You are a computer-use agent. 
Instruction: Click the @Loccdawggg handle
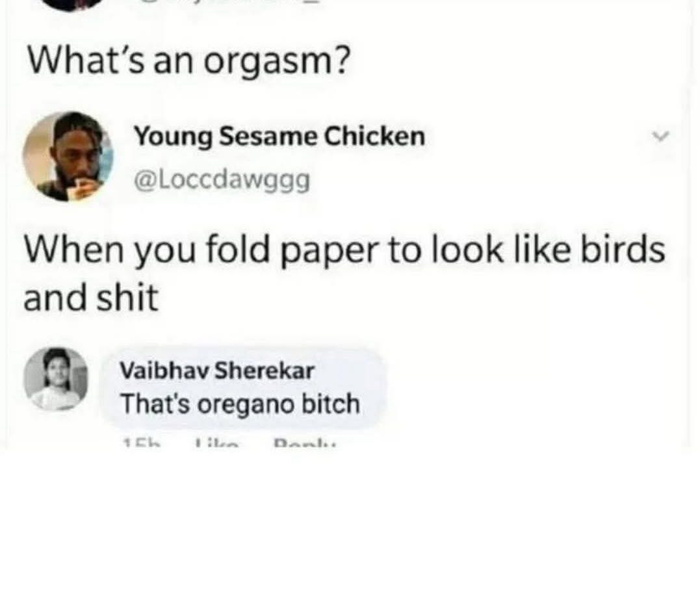click(x=222, y=180)
